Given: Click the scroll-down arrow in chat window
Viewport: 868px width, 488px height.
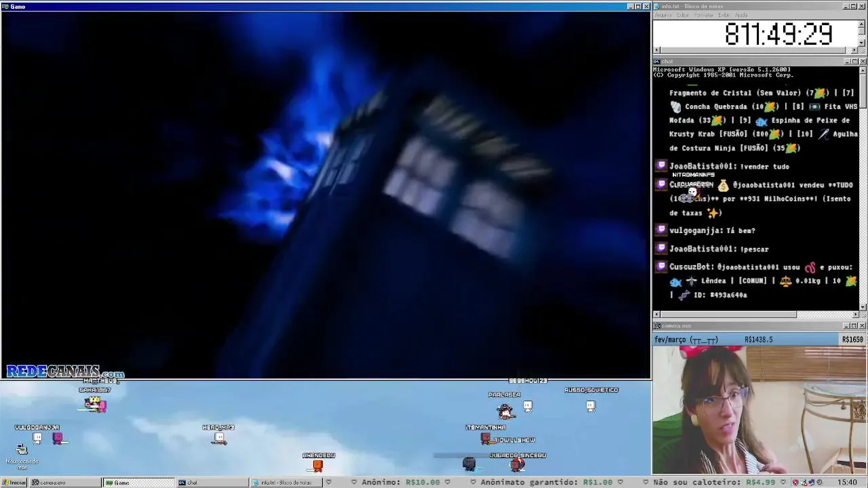Looking at the screenshot, I should pos(863,307).
